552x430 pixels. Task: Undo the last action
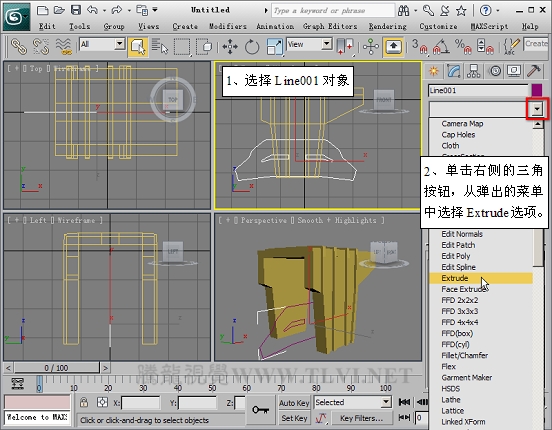pyautogui.click(x=92, y=10)
